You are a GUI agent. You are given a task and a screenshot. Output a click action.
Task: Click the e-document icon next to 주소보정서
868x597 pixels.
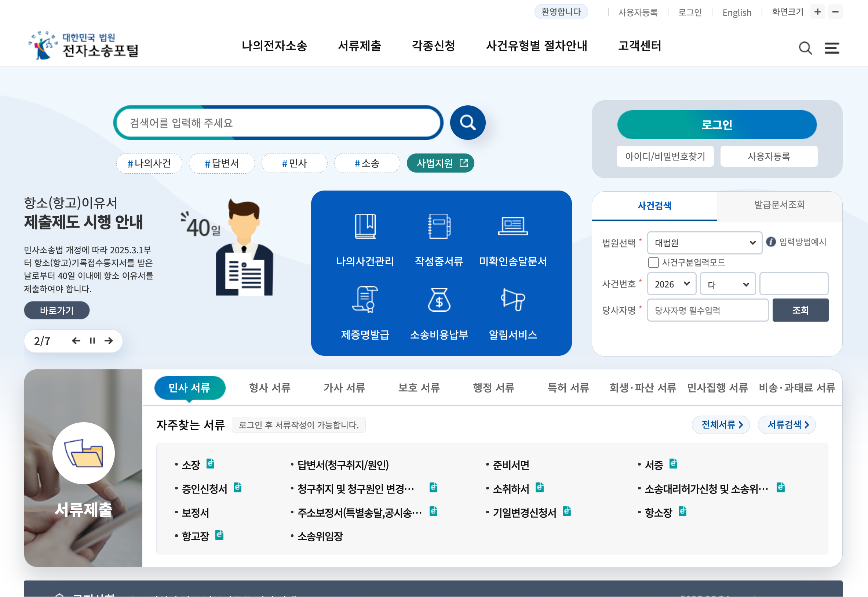(433, 511)
